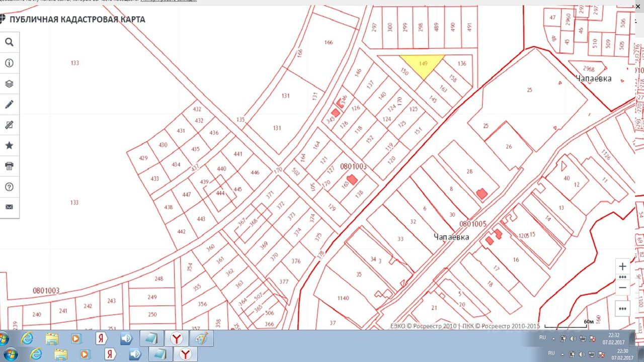Click the envelope feedback icon
Screen dimensions: 644x362
[x=9, y=207]
